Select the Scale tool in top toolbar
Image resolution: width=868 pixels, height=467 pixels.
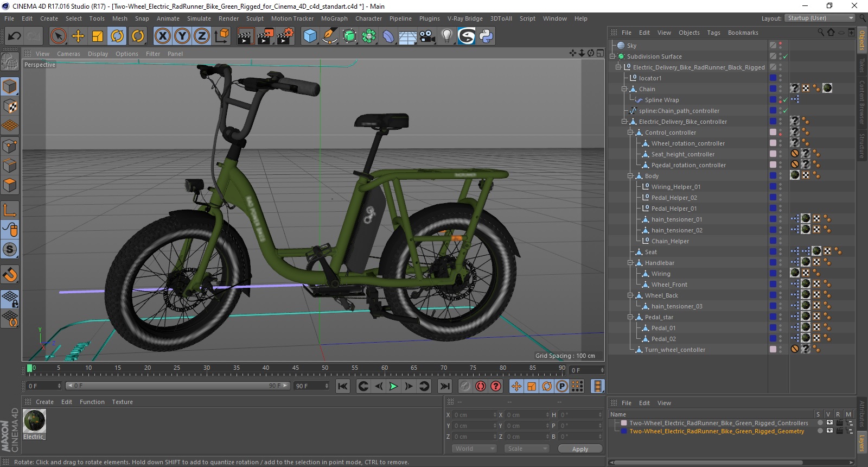[x=98, y=36]
